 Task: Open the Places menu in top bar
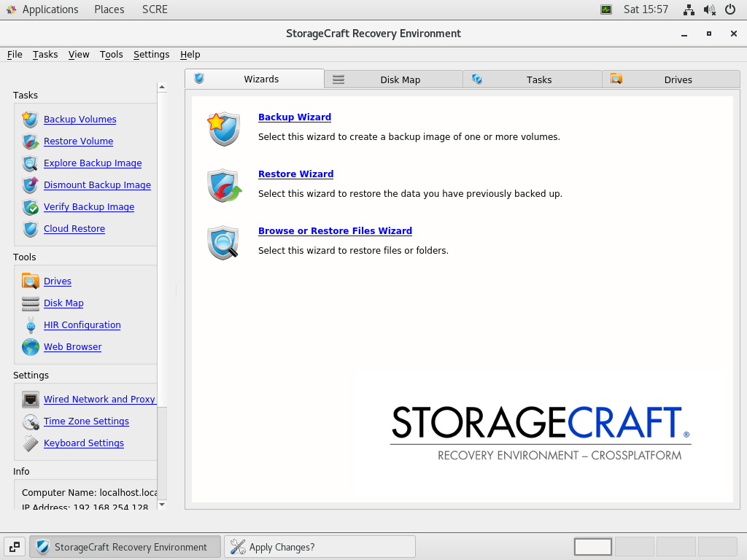(109, 9)
